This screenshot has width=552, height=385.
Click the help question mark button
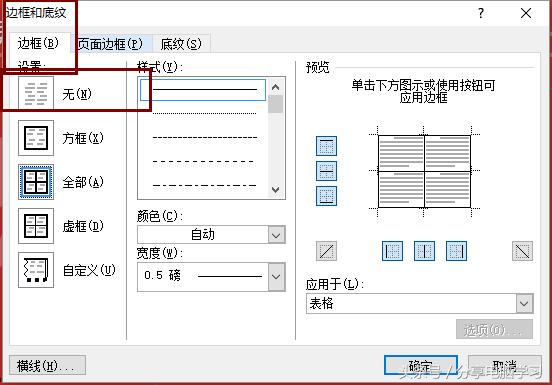click(481, 13)
